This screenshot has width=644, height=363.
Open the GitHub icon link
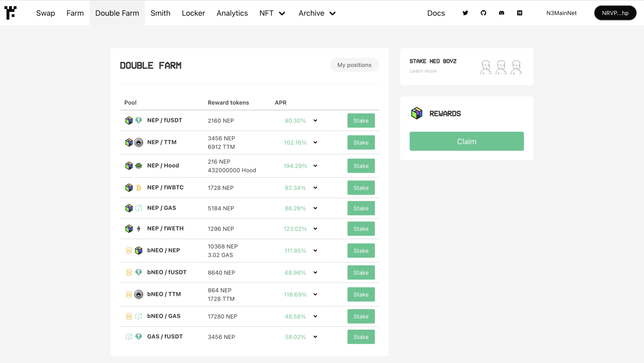point(483,13)
